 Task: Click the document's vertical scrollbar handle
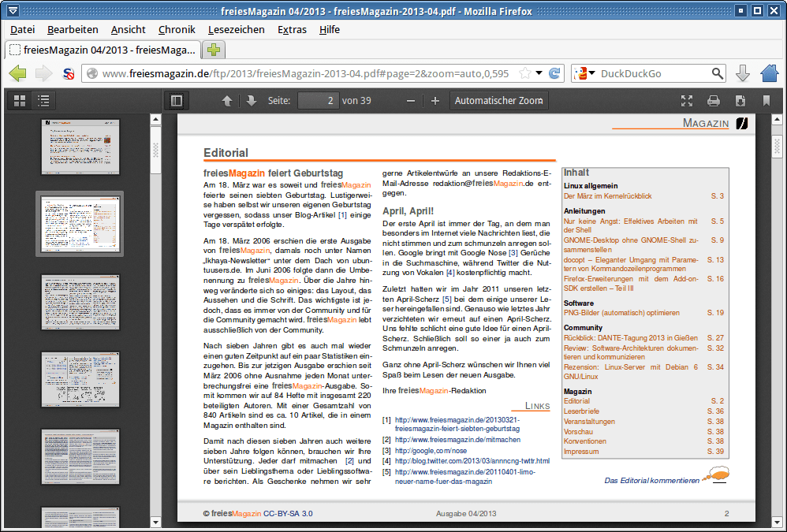click(777, 145)
